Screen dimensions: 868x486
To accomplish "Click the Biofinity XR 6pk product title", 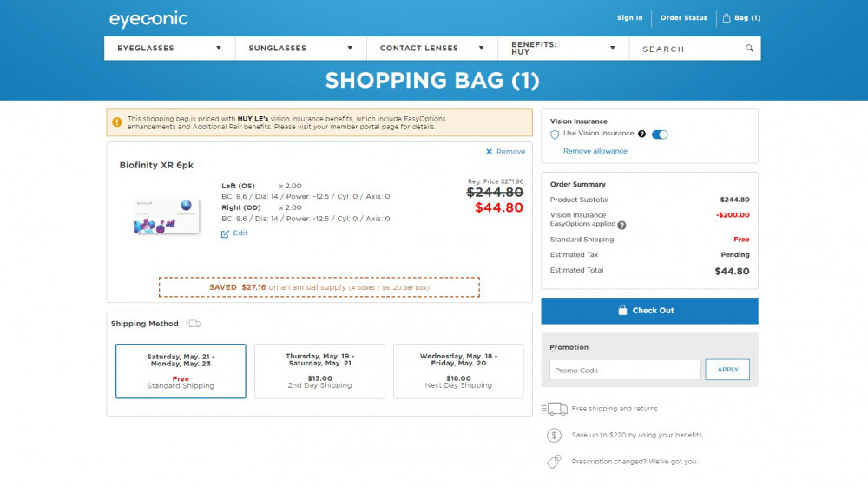I will 156,165.
